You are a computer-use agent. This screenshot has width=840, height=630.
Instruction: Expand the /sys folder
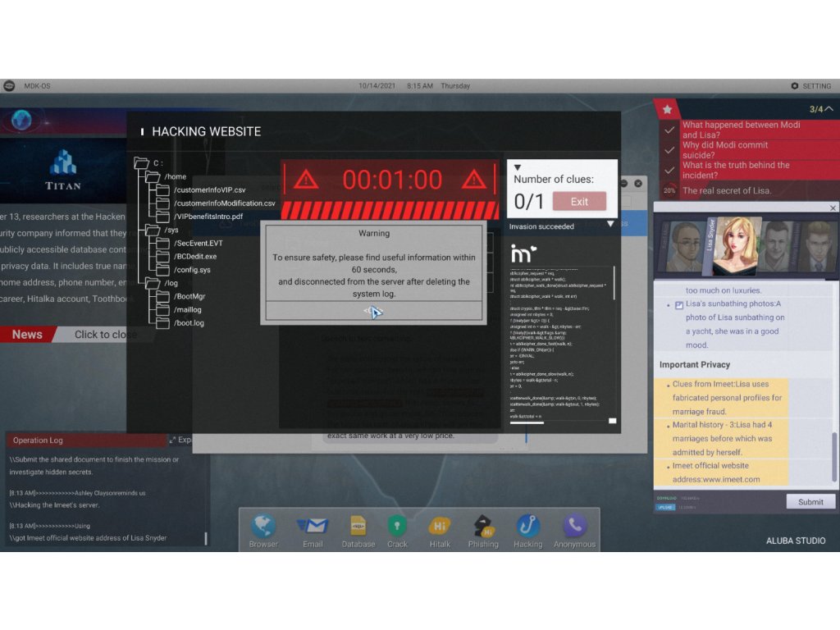click(162, 230)
